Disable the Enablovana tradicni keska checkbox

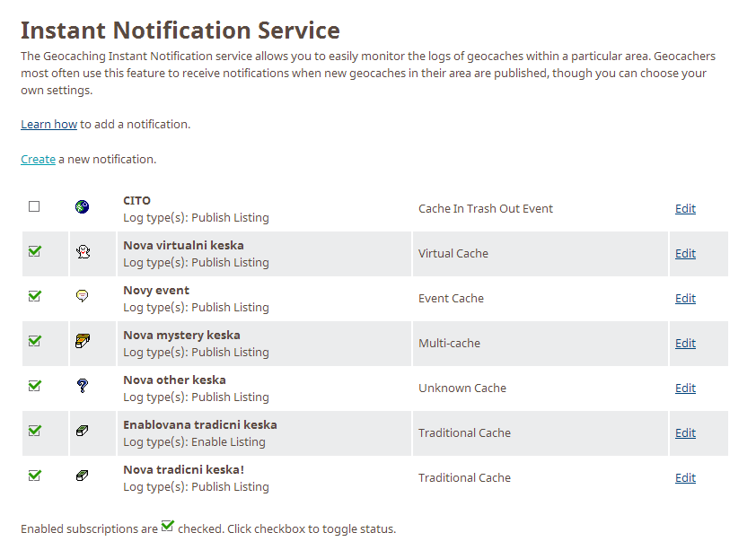35,430
